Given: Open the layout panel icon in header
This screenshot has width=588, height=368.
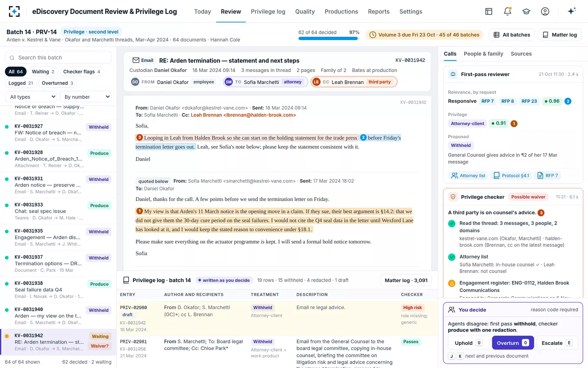Looking at the screenshot, I should [x=489, y=11].
